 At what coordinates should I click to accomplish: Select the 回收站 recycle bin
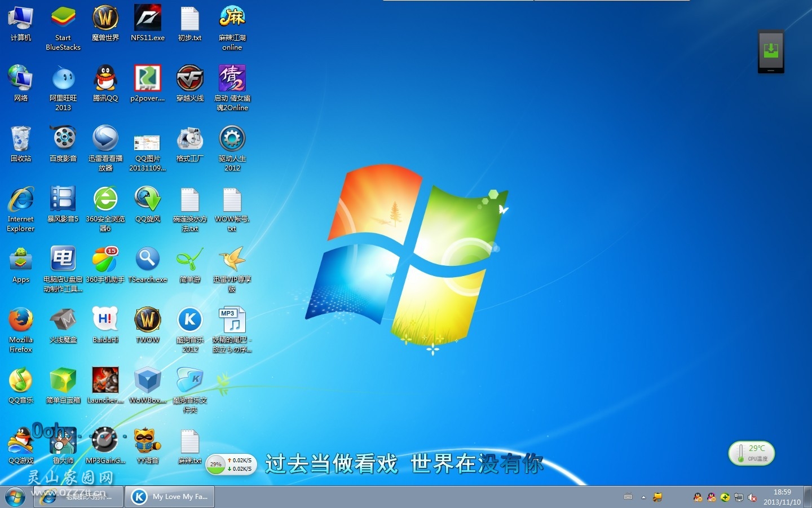point(21,144)
